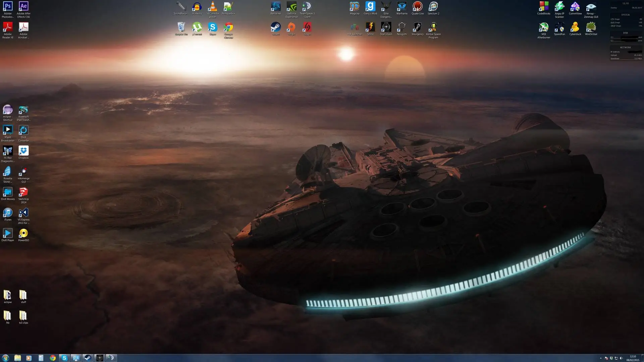The image size is (644, 362).
Task: Select VS Express 2013 icon
Action: (23, 216)
